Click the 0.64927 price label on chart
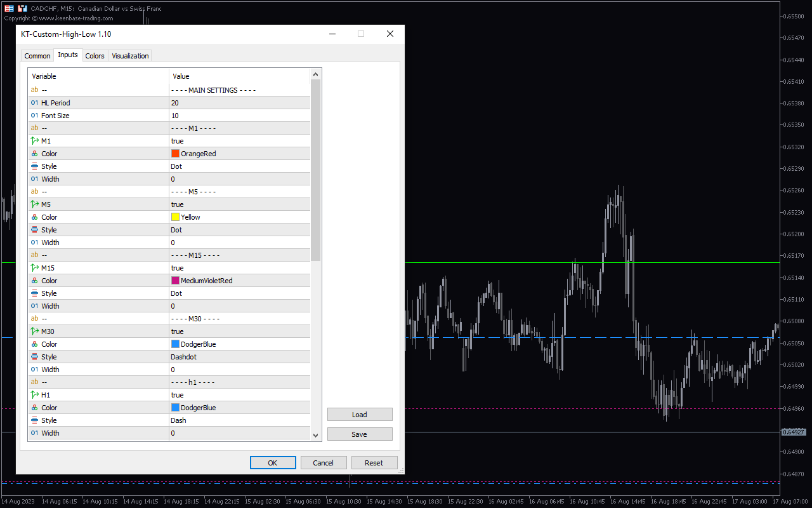Image resolution: width=812 pixels, height=508 pixels. point(793,432)
